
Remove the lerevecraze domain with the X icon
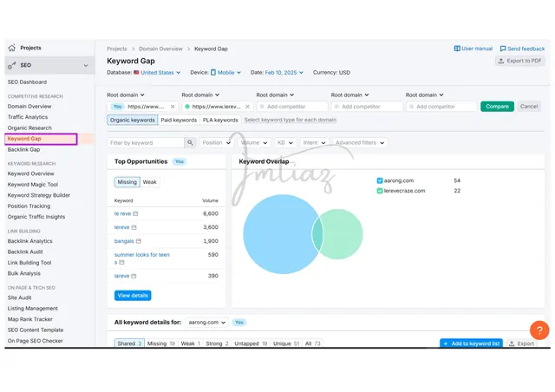click(x=247, y=107)
